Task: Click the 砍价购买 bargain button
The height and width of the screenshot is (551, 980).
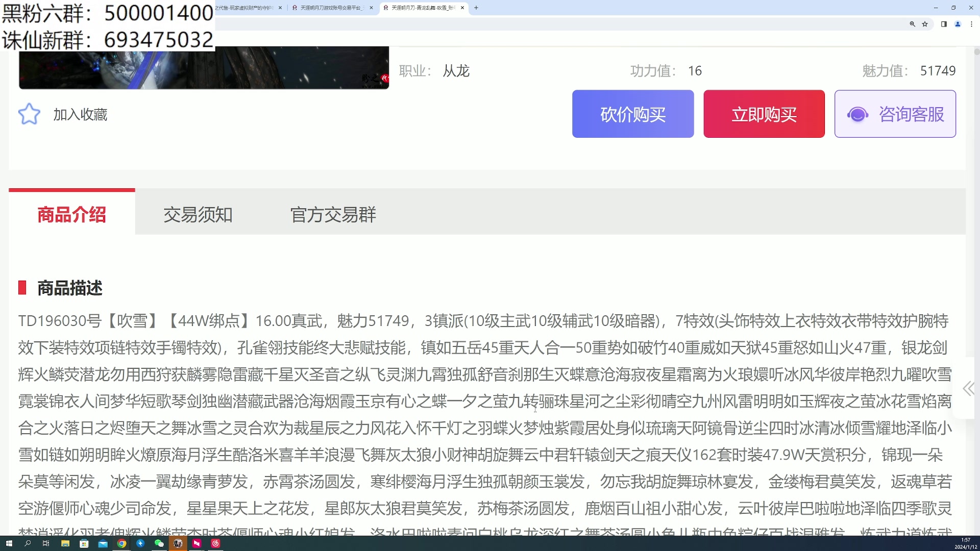Action: point(633,114)
